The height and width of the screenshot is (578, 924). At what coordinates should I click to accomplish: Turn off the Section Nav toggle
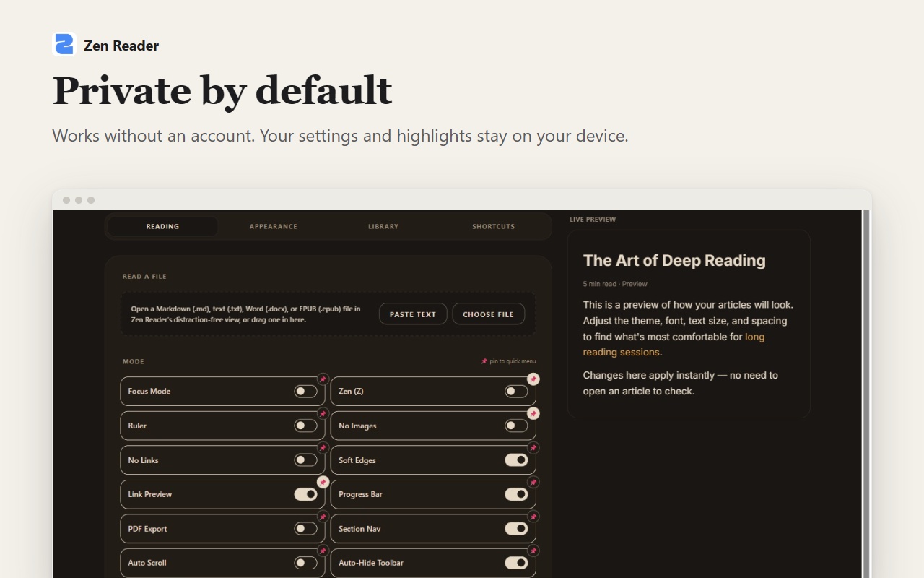point(516,529)
